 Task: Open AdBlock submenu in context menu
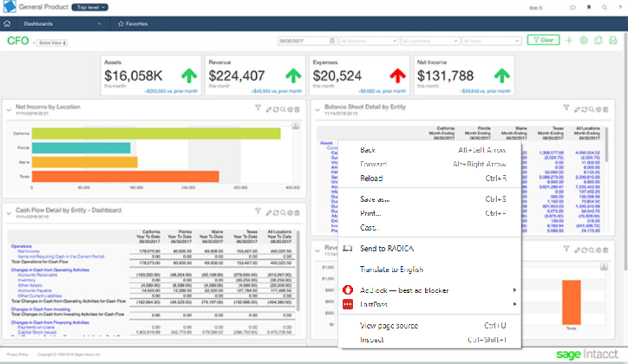[429, 290]
